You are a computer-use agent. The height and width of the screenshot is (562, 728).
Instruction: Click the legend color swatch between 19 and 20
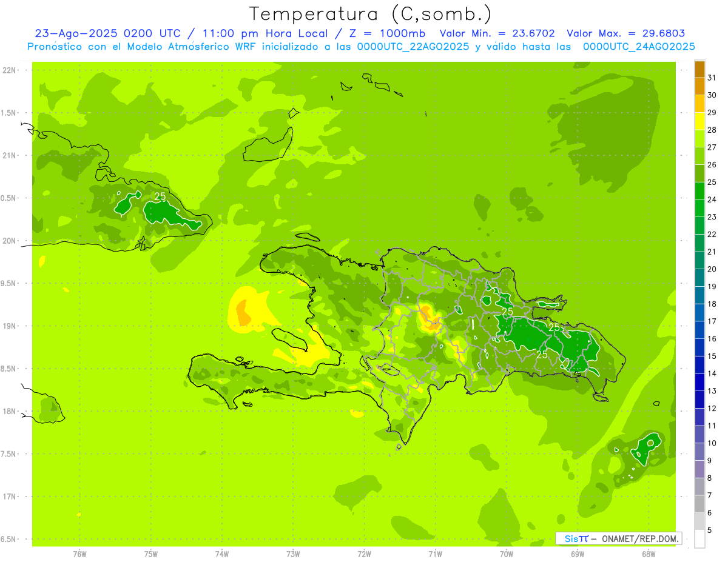[699, 278]
